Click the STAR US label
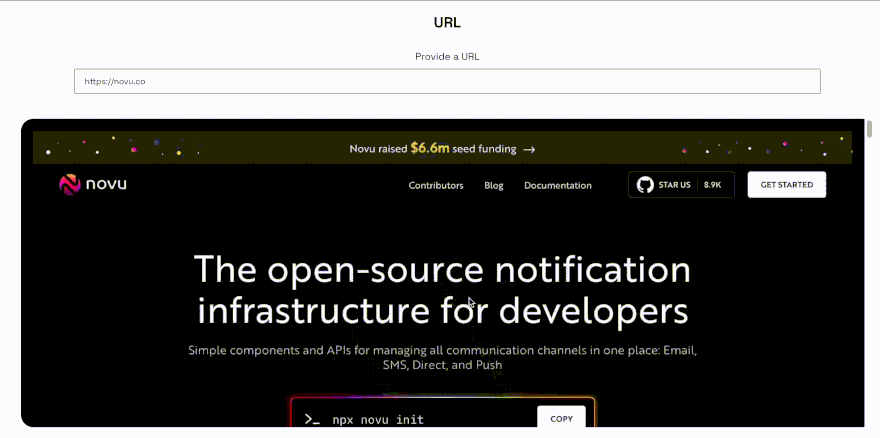This screenshot has height=438, width=880. click(x=675, y=185)
